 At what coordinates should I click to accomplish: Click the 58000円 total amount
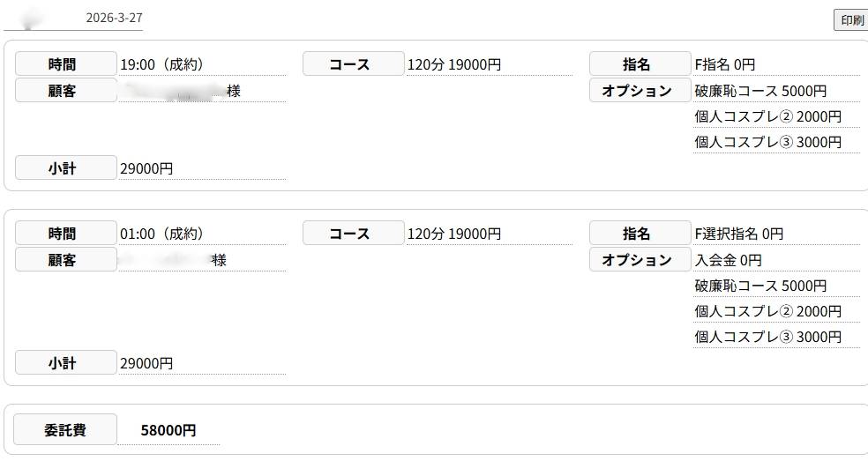coord(168,431)
